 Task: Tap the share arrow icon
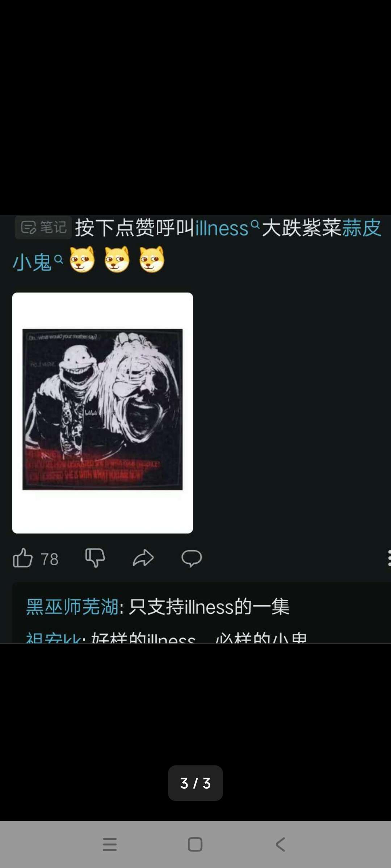[143, 558]
